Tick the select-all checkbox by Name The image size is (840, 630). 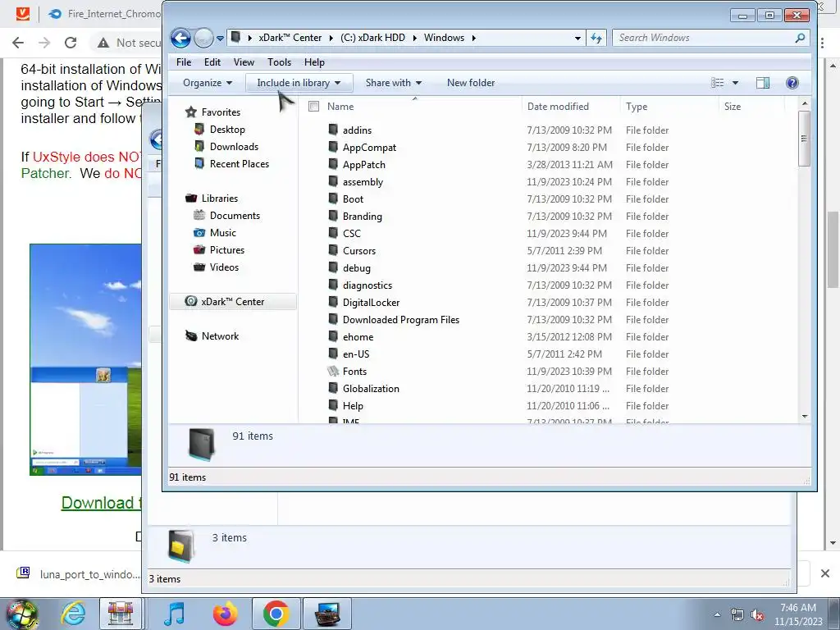[x=314, y=107]
